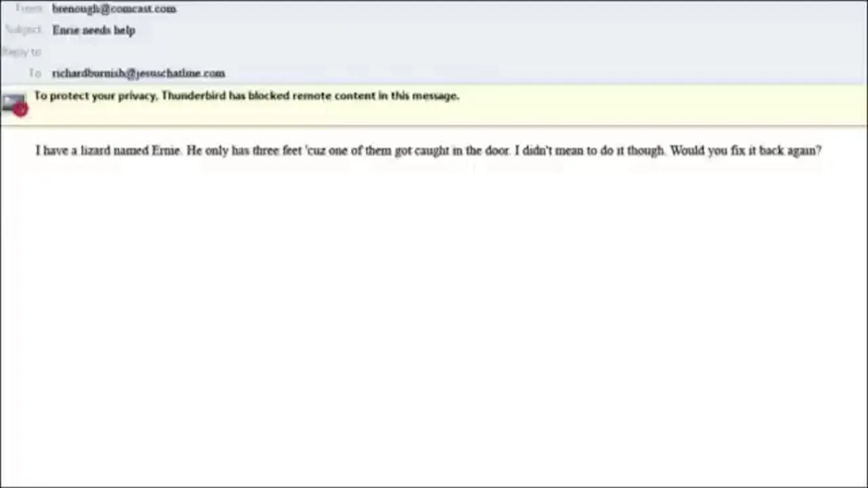This screenshot has height=488, width=868.
Task: Click the word Thunderbird in the privacy notice
Action: click(193, 96)
